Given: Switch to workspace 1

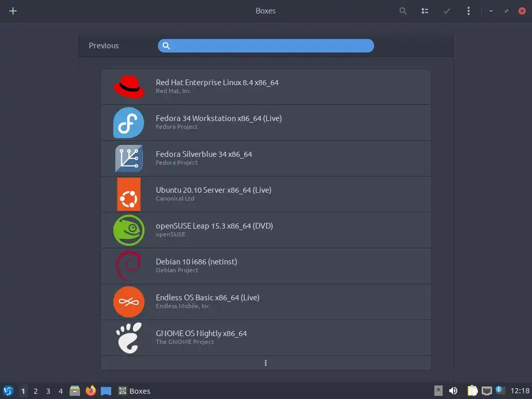Looking at the screenshot, I should 23,391.
